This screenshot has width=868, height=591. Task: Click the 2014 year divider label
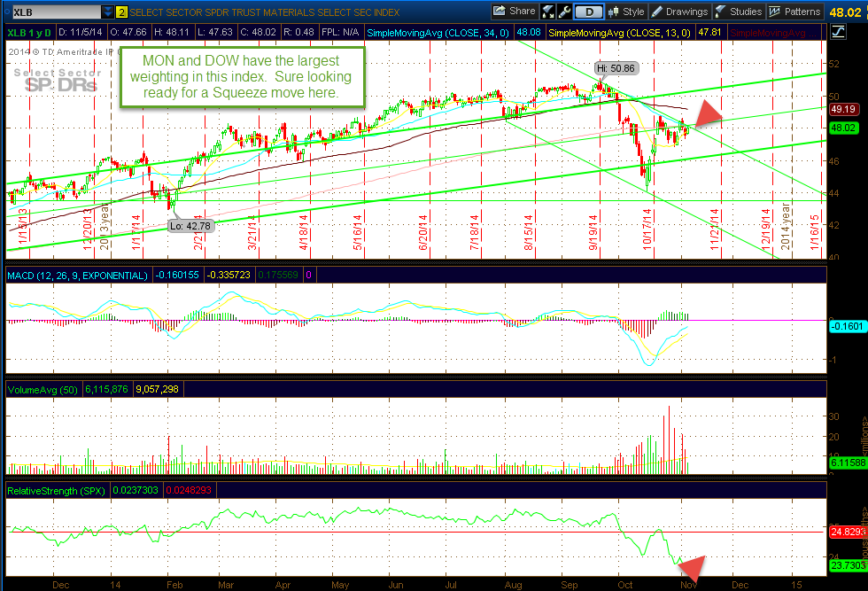(785, 225)
